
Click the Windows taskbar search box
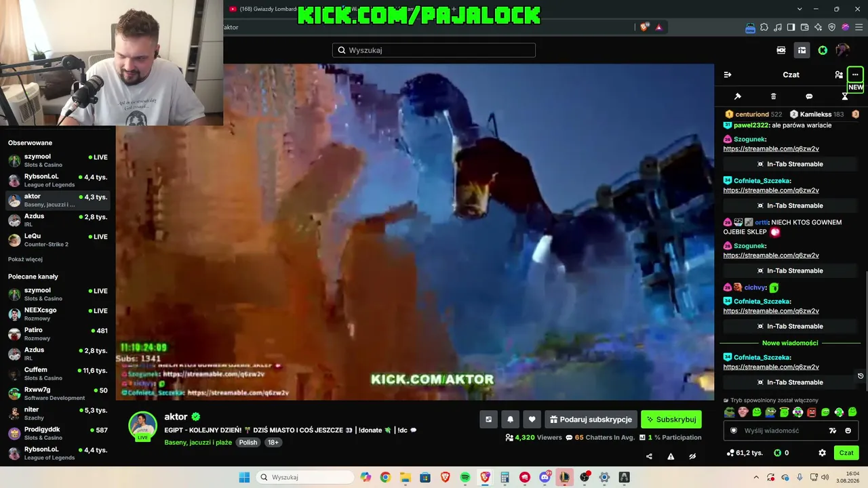click(306, 477)
